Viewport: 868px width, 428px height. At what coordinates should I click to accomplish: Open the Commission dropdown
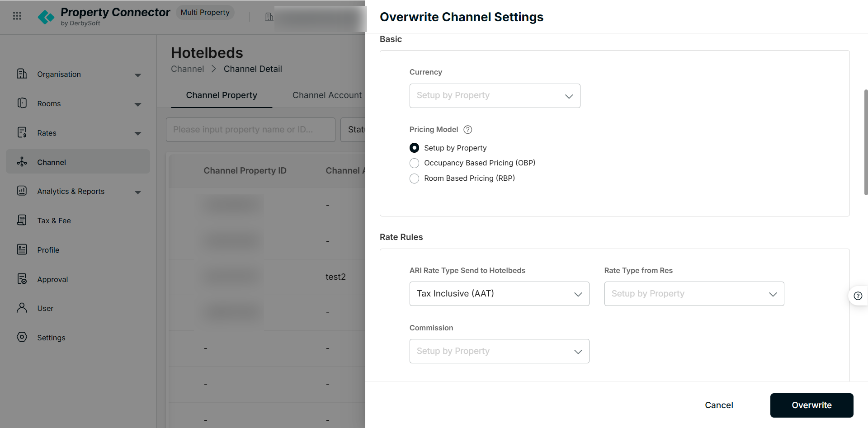499,351
